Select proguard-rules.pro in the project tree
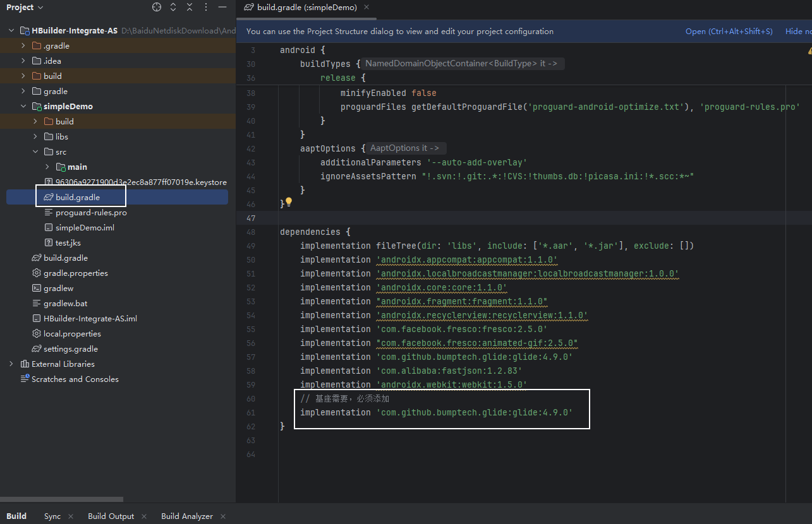This screenshot has width=812, height=524. point(91,213)
